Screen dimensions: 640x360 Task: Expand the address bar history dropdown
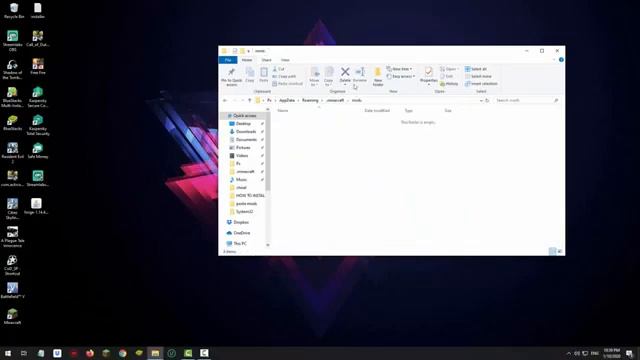pyautogui.click(x=481, y=100)
